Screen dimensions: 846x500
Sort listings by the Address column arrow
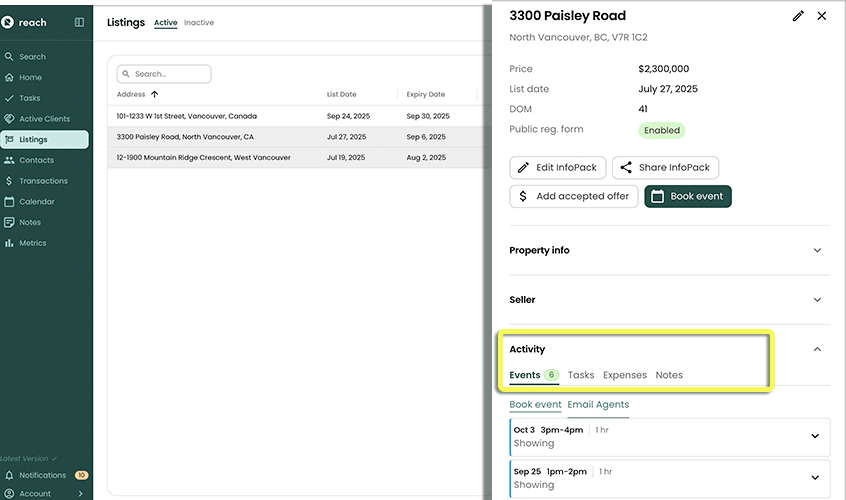(154, 95)
